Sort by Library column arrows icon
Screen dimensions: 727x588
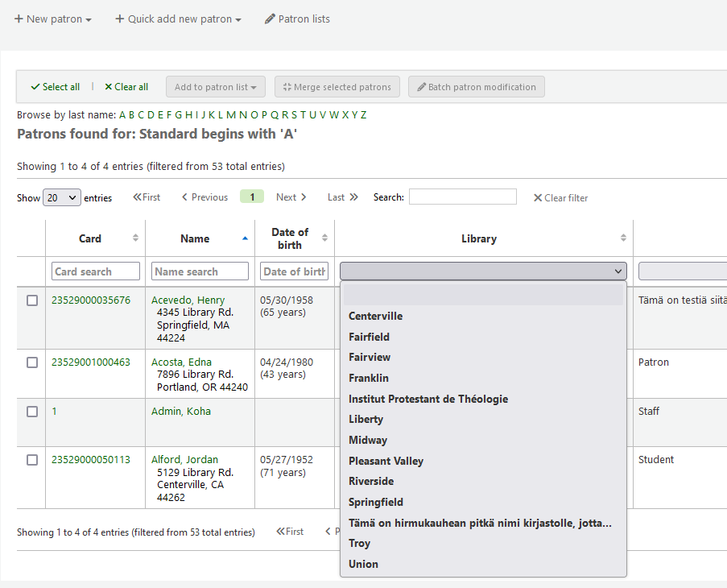(623, 238)
